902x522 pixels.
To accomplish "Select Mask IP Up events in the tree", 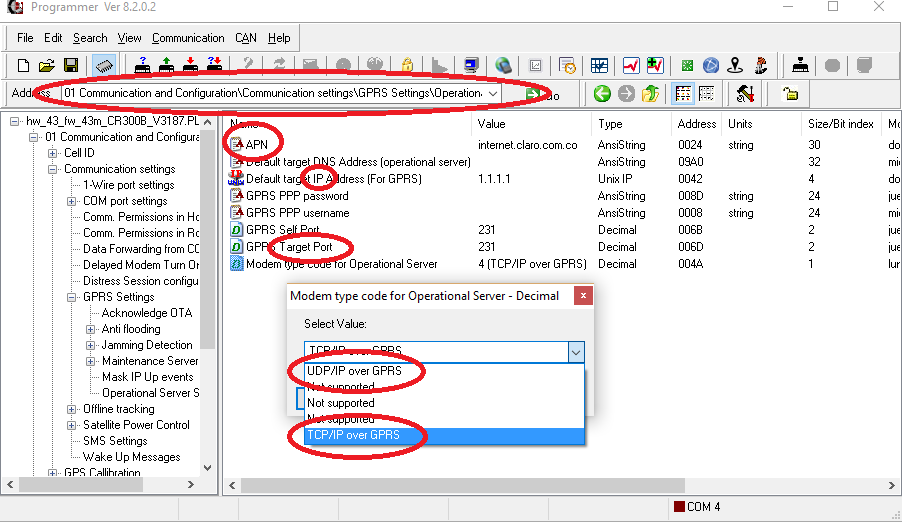I will pyautogui.click(x=147, y=377).
